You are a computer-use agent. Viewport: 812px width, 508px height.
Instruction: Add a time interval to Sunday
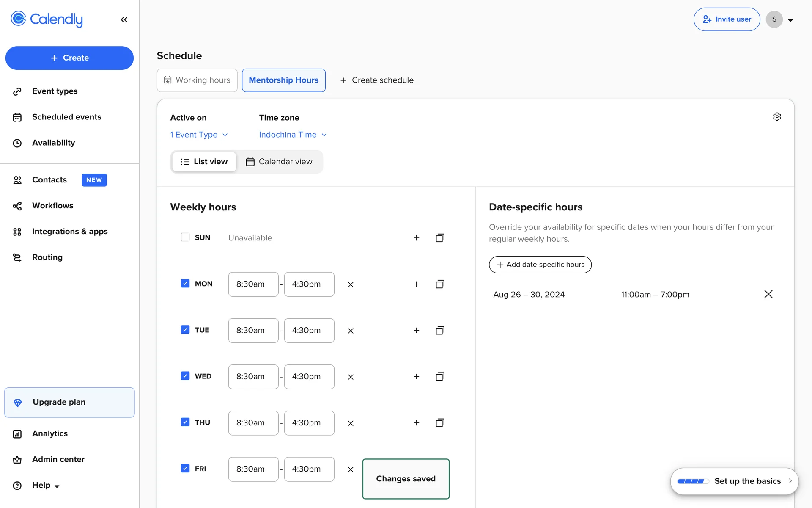(416, 238)
